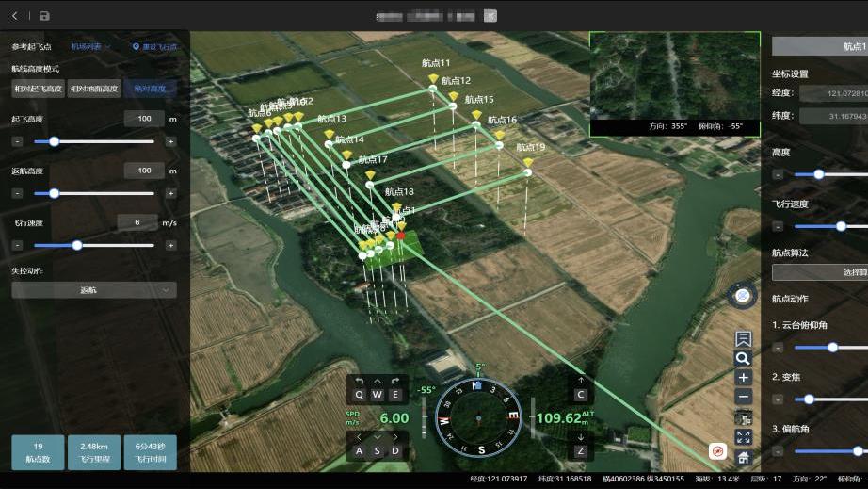The image size is (868, 489).
Task: Click the 航点1 panel header
Action: pos(820,46)
